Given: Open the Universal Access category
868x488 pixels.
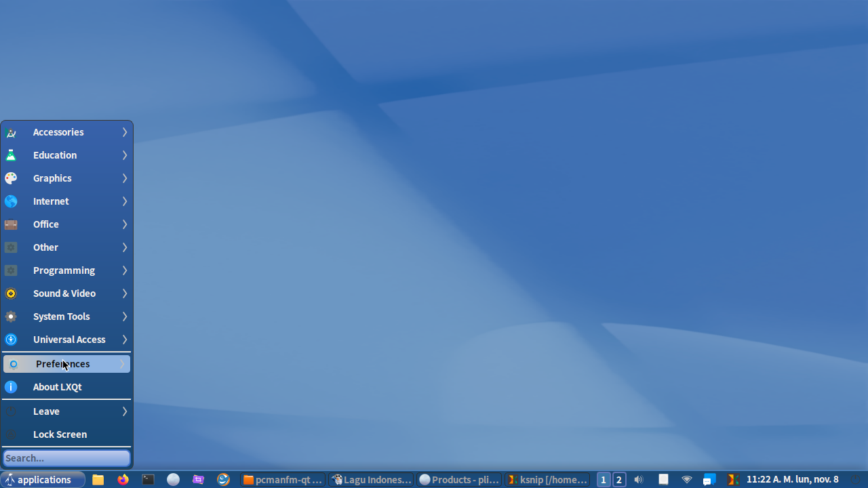Looking at the screenshot, I should pyautogui.click(x=66, y=340).
